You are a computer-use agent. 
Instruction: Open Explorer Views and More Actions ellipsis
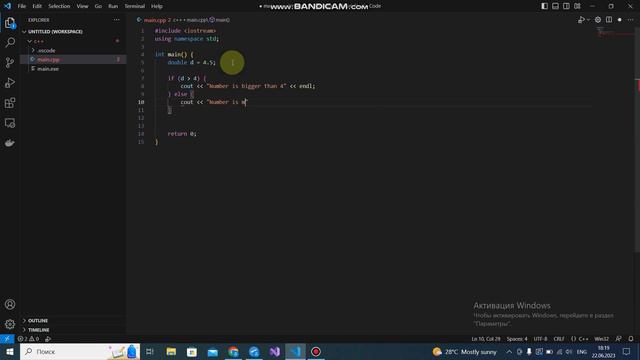(117, 20)
